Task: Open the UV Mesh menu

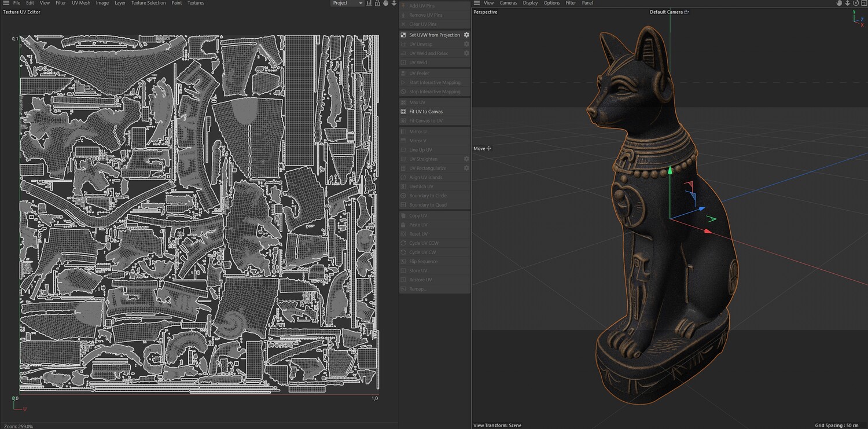Action: click(81, 3)
